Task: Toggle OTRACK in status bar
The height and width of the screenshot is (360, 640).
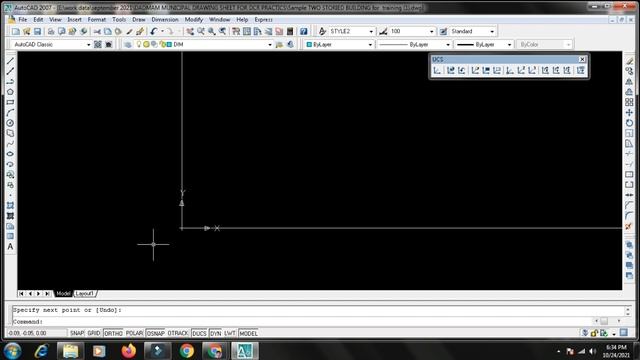Action: point(178,333)
